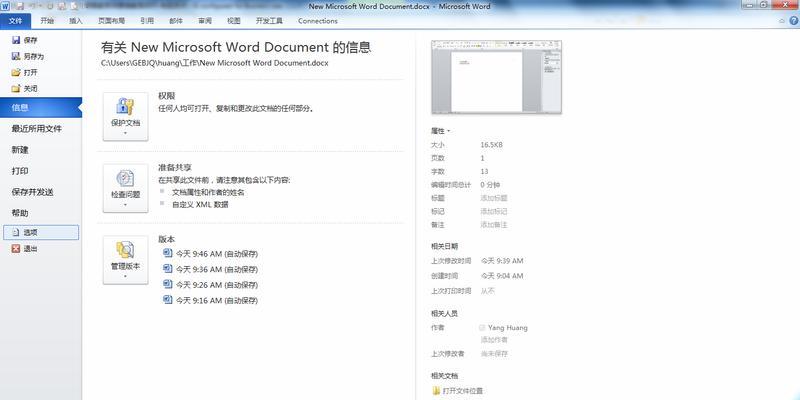Click document icon beside 9:26 AM autosave version
The image size is (800, 400).
tap(167, 284)
